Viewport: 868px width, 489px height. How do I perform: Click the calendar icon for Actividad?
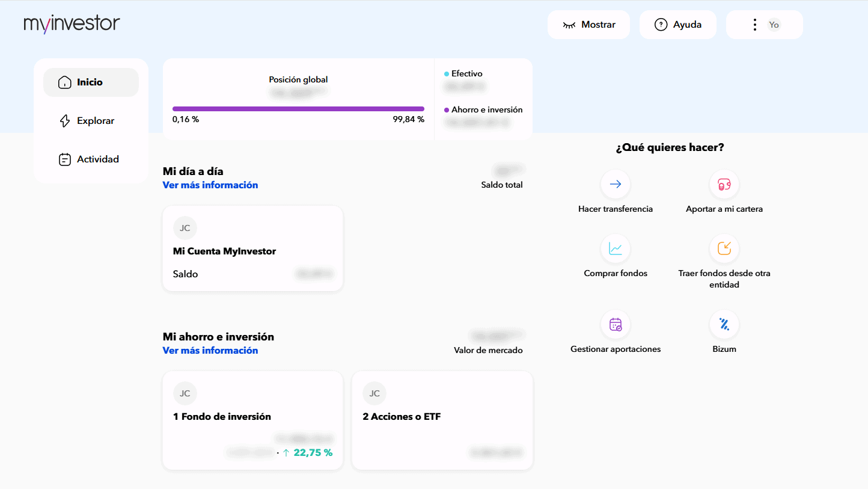tap(64, 159)
